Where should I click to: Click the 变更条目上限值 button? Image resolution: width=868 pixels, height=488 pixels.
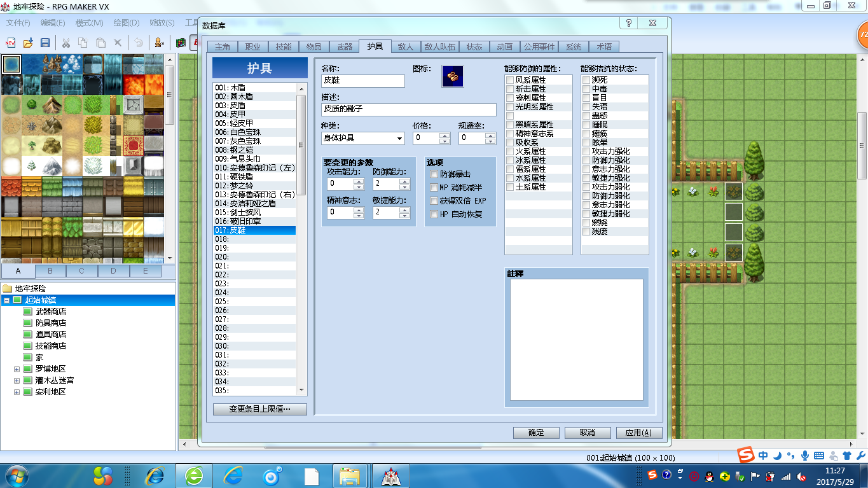(x=259, y=409)
